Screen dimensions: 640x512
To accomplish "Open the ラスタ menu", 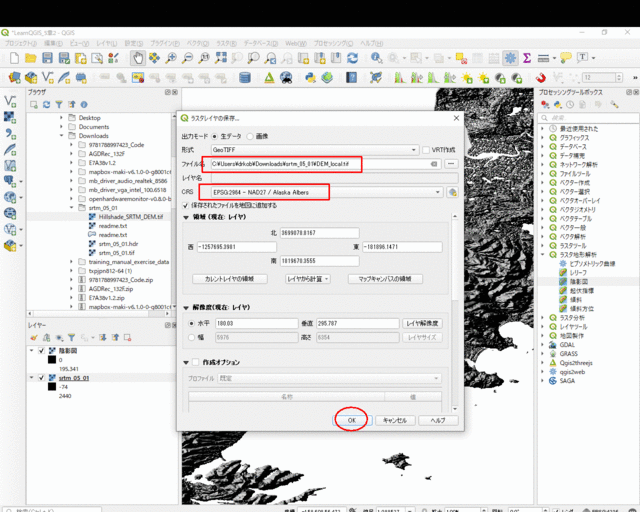I will 226,43.
